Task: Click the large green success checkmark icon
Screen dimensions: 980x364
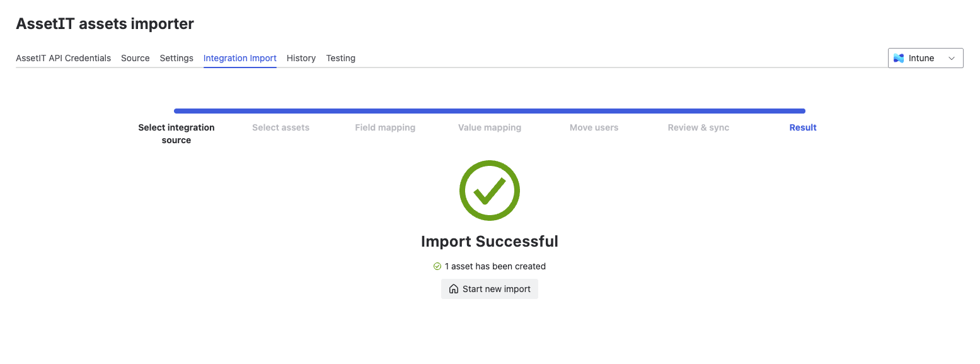Action: 490,191
